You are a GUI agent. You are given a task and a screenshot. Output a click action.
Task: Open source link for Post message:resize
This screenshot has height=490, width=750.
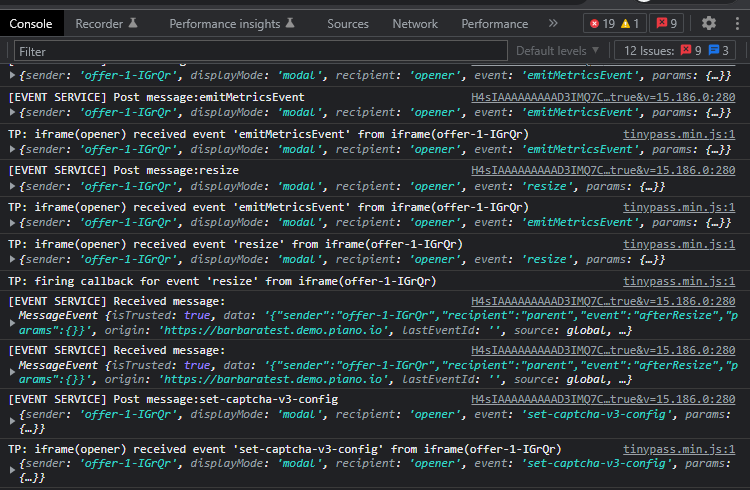tap(603, 170)
